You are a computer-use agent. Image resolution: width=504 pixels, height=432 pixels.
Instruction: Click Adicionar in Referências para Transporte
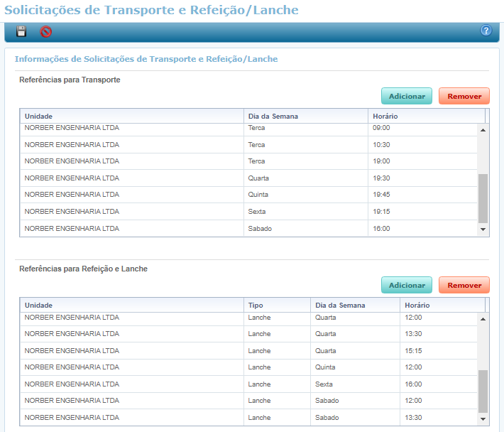(x=407, y=96)
